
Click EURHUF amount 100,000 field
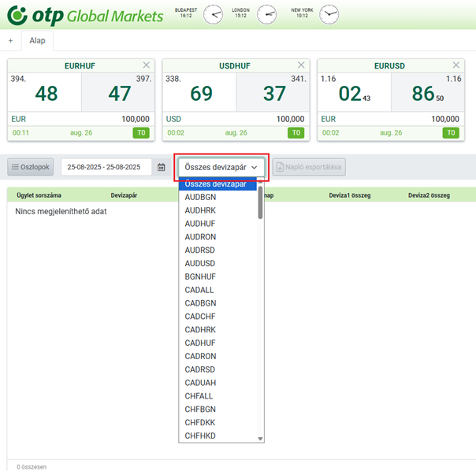(136, 119)
